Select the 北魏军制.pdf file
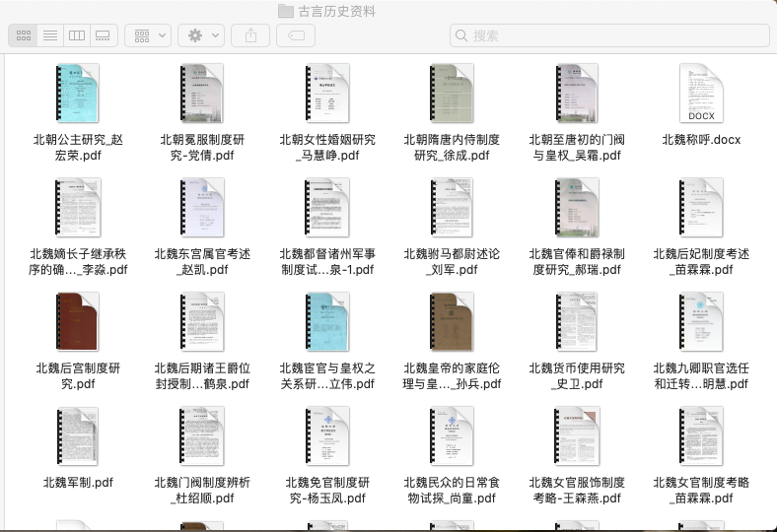Viewport: 777px width, 532px height. pos(78,436)
